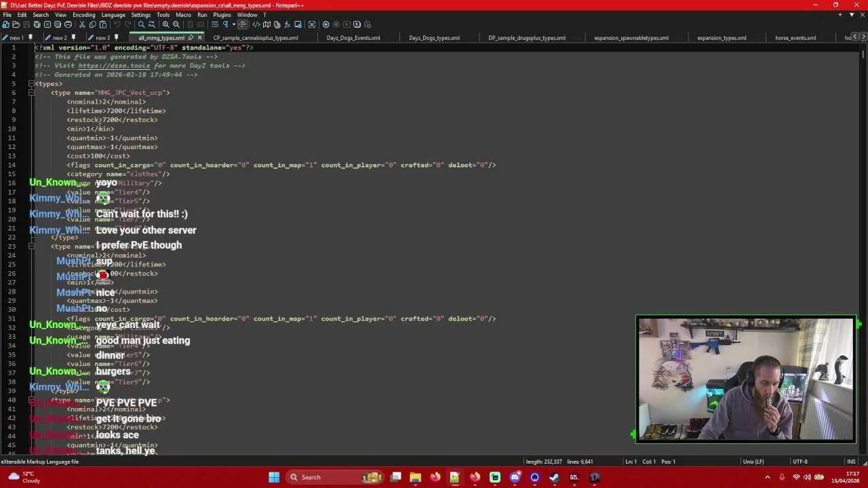
Task: Play back the recorded macro
Action: [347, 24]
